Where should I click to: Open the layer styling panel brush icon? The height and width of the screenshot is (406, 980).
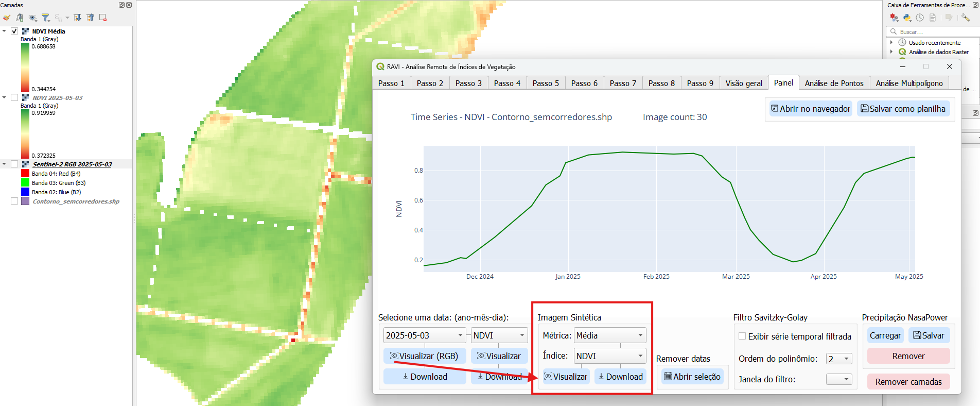pyautogui.click(x=7, y=18)
